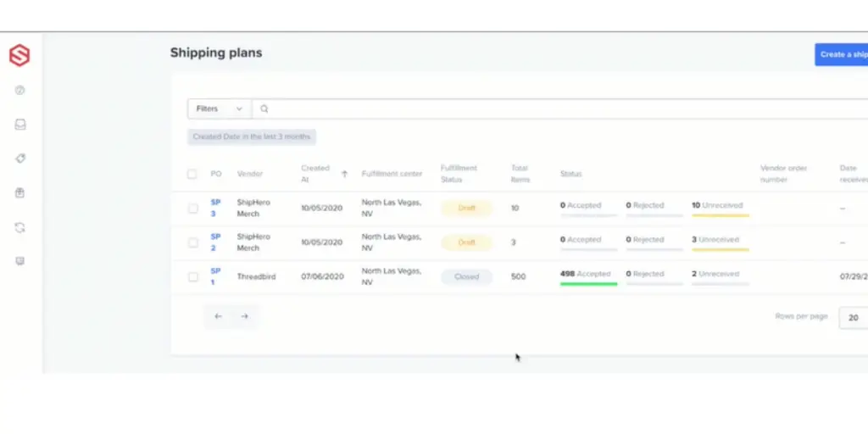Sort by the Vendor column header

pyautogui.click(x=250, y=174)
